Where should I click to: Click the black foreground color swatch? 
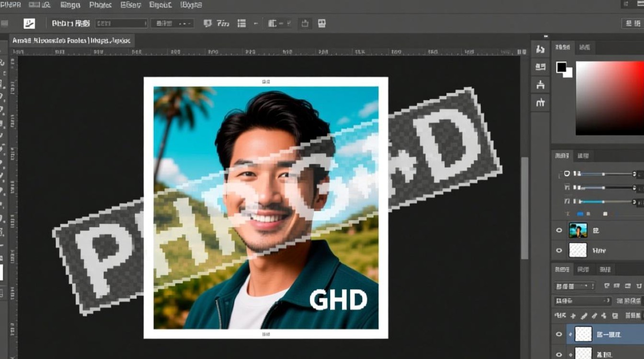coord(561,67)
